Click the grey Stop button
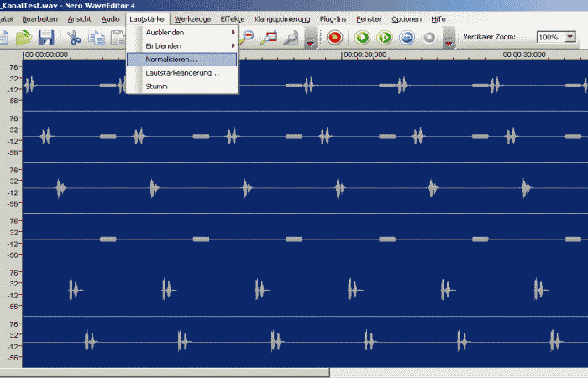Screen dimensions: 588x378 click(x=429, y=37)
